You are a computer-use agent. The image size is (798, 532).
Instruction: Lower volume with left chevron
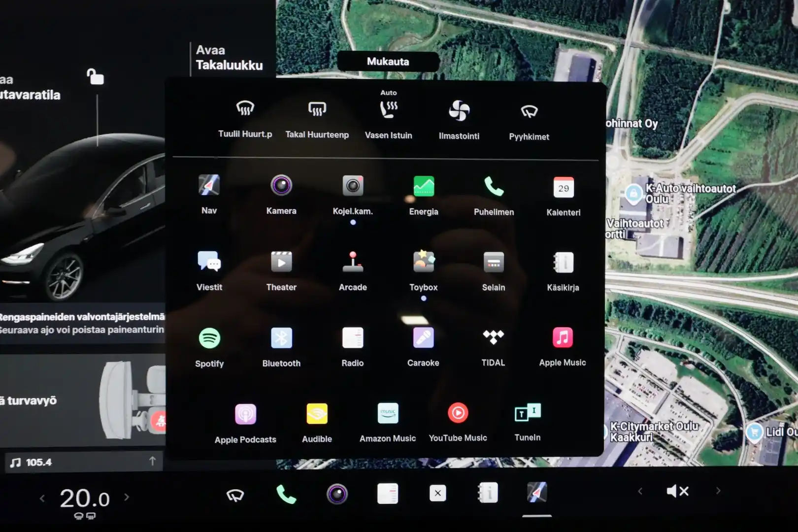click(640, 491)
